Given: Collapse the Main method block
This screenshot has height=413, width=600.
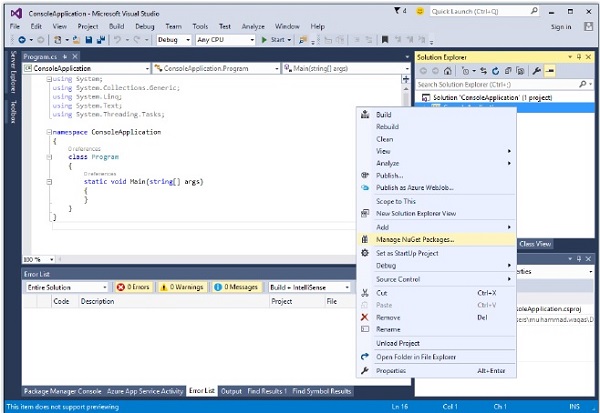Looking at the screenshot, I should 49,182.
